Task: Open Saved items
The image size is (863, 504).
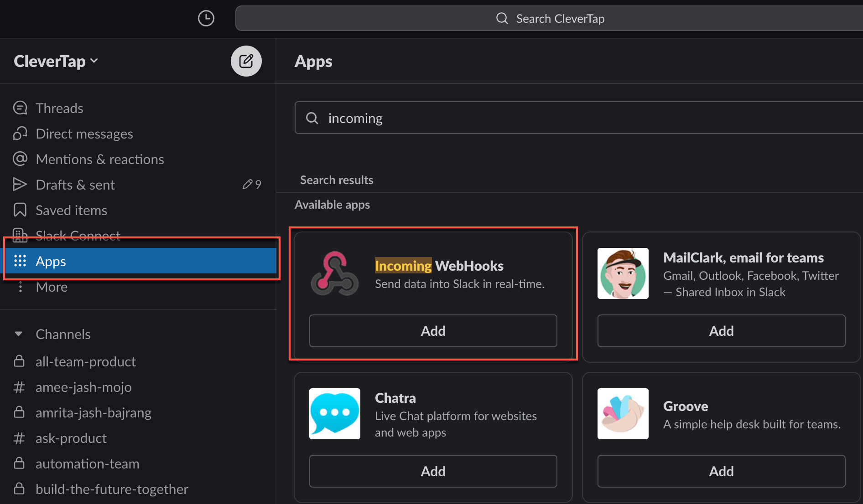Action: (x=138, y=210)
